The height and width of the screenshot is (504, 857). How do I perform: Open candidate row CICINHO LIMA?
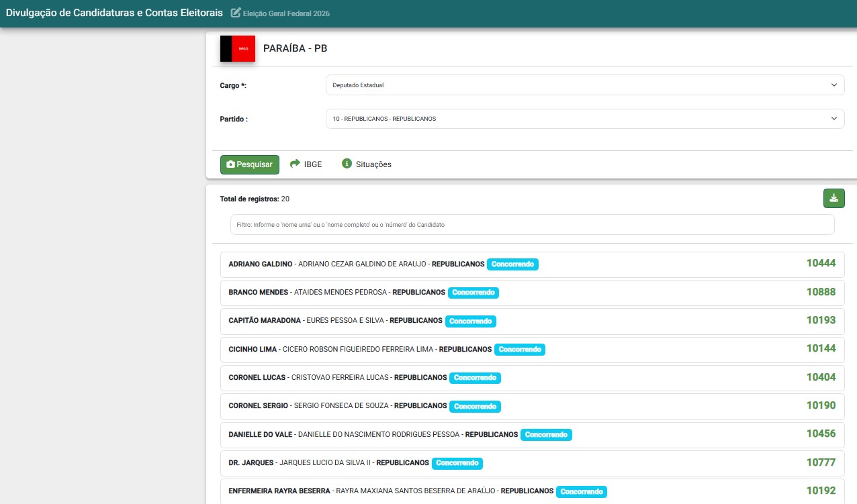pos(532,350)
